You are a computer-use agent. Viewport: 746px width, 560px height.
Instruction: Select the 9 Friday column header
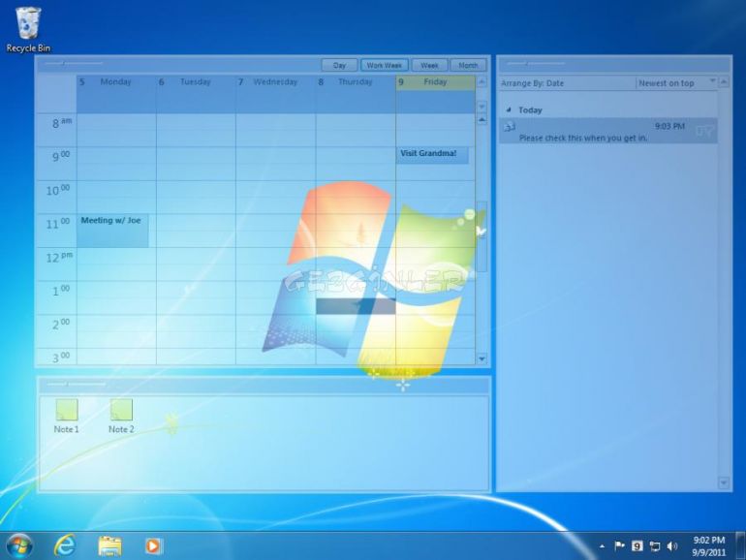435,81
